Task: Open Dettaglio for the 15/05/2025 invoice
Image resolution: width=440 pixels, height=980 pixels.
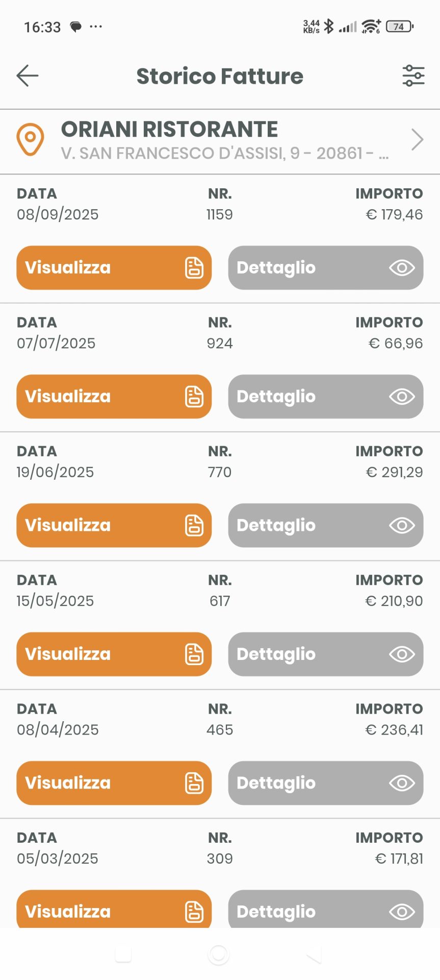Action: pos(325,654)
